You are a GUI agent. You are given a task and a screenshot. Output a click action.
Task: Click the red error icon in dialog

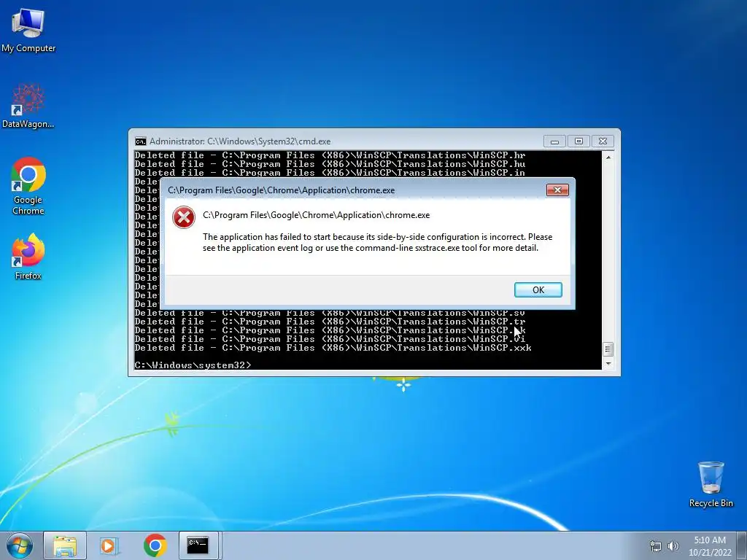point(184,217)
